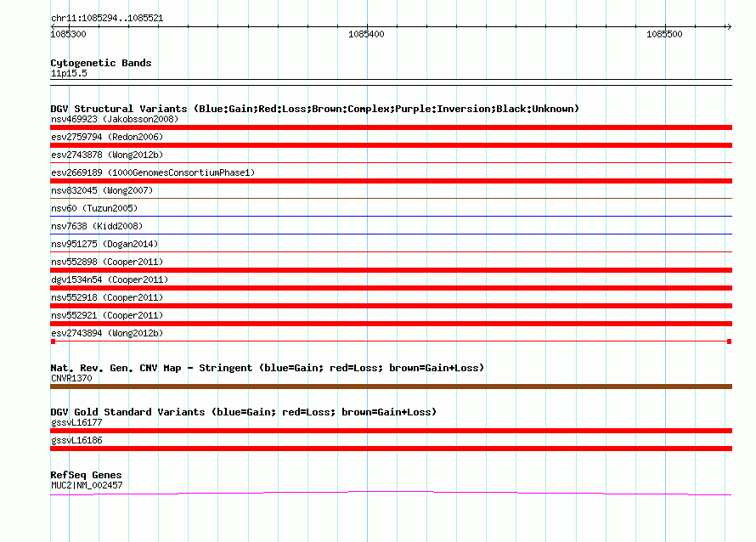Select the gssvL16177 variant label
The image size is (756, 542).
(x=76, y=422)
